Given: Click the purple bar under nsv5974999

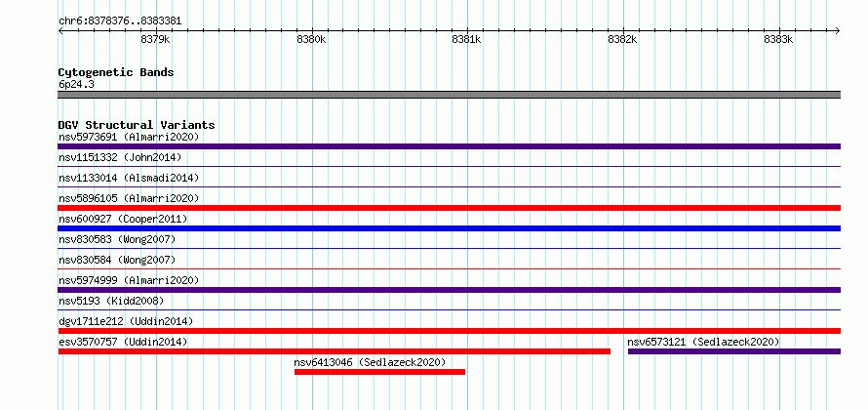Looking at the screenshot, I should [x=450, y=290].
